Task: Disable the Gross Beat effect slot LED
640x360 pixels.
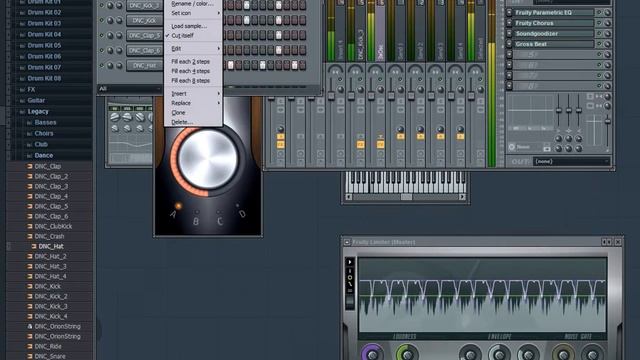Action: tap(599, 44)
